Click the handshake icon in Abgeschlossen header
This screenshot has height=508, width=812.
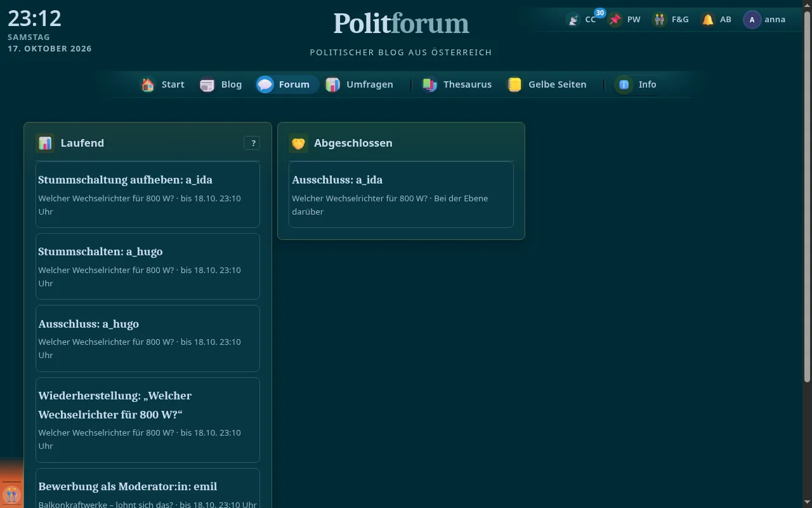tap(298, 144)
